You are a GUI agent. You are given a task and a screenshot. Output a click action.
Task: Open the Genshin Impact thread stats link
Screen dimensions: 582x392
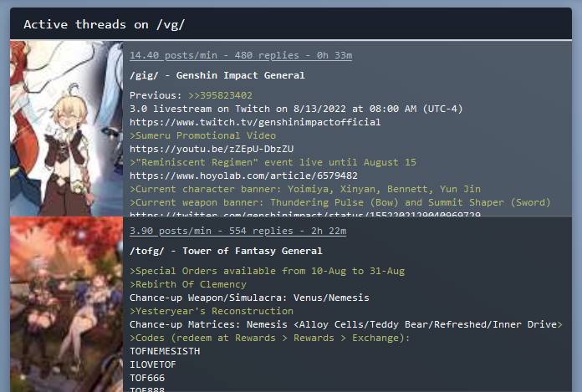pyautogui.click(x=241, y=55)
